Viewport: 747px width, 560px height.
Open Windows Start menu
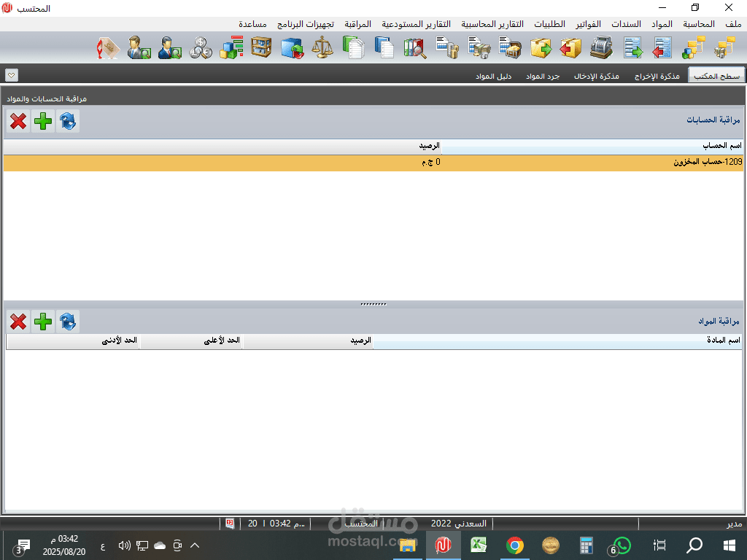point(729,545)
